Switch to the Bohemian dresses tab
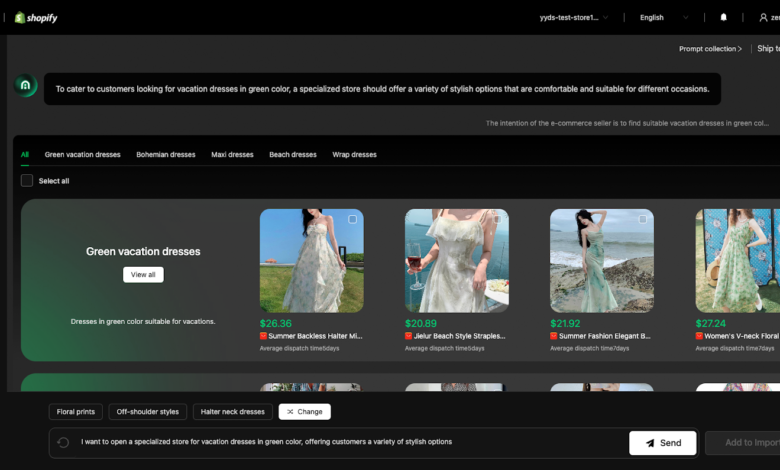The height and width of the screenshot is (470, 780). click(166, 155)
